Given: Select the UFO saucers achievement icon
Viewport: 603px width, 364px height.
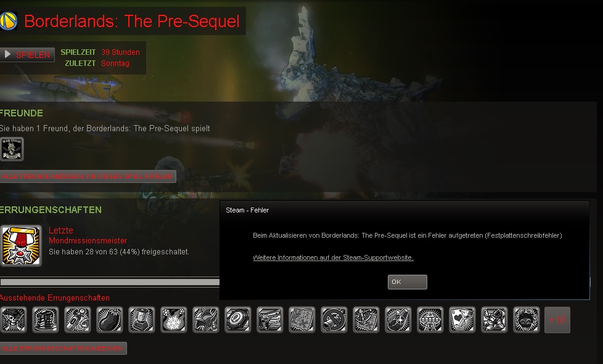Looking at the screenshot, I should coord(430,320).
